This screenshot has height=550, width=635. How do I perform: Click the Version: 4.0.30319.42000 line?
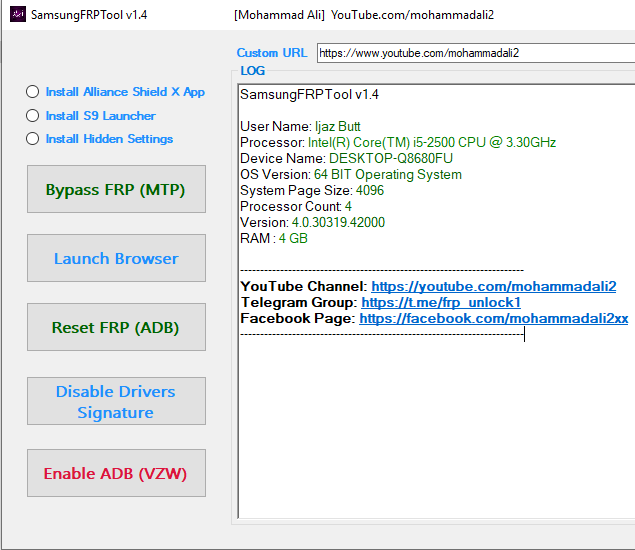point(312,222)
